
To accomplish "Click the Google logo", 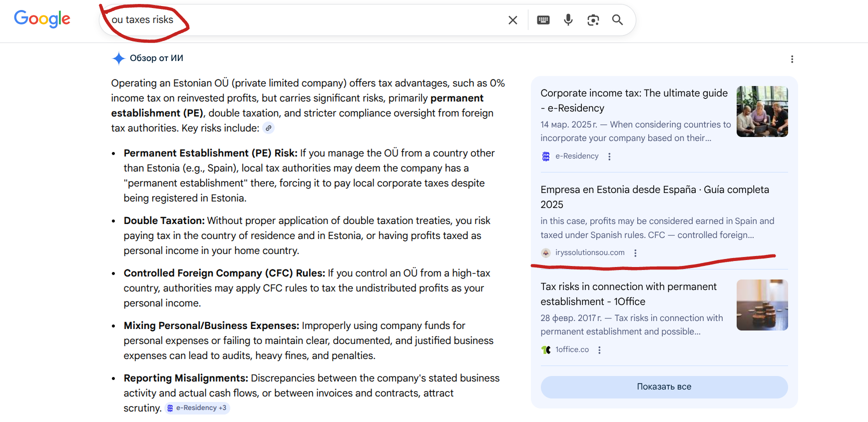I will (x=42, y=19).
